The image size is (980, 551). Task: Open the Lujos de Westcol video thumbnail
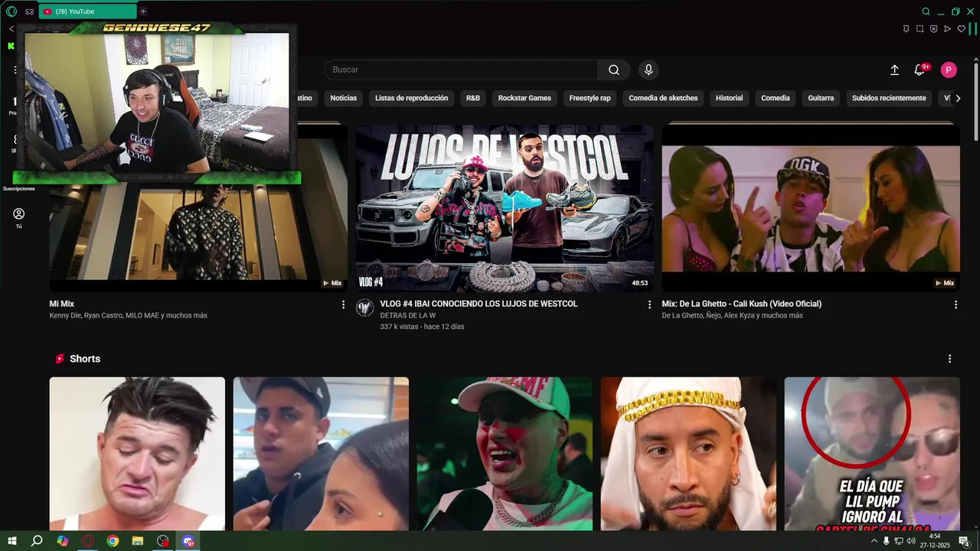pyautogui.click(x=505, y=208)
